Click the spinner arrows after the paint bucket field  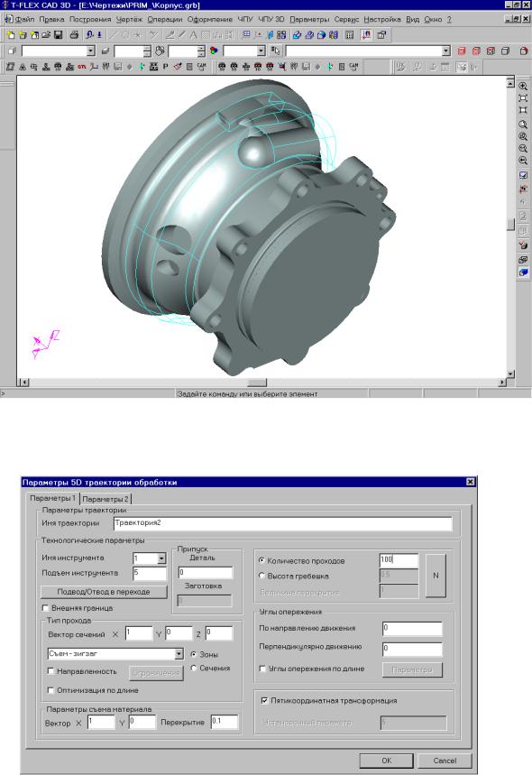(201, 51)
